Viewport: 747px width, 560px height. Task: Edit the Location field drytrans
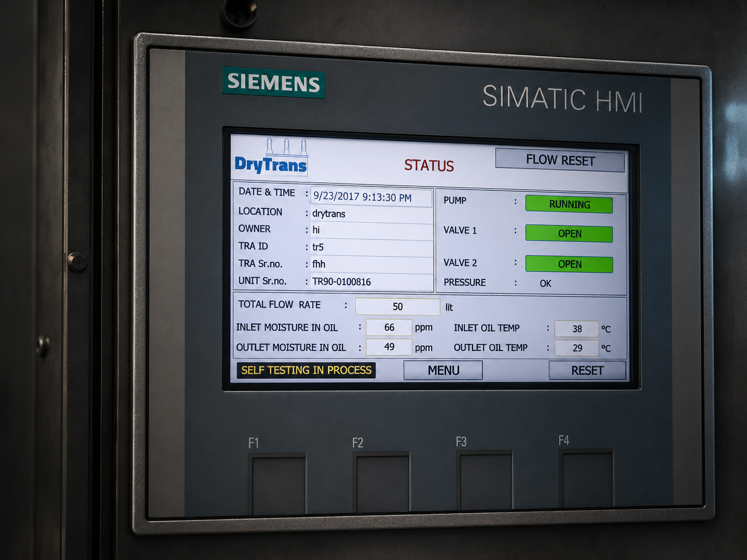tap(371, 213)
